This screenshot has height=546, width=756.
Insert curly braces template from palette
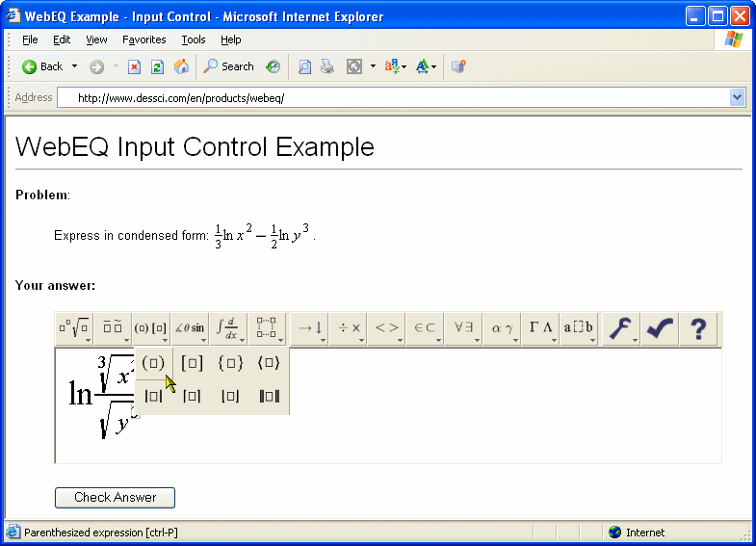click(230, 363)
